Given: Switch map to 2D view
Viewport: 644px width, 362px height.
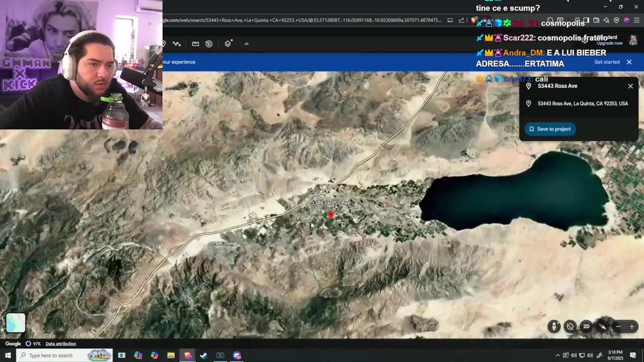Looking at the screenshot, I should (586, 326).
